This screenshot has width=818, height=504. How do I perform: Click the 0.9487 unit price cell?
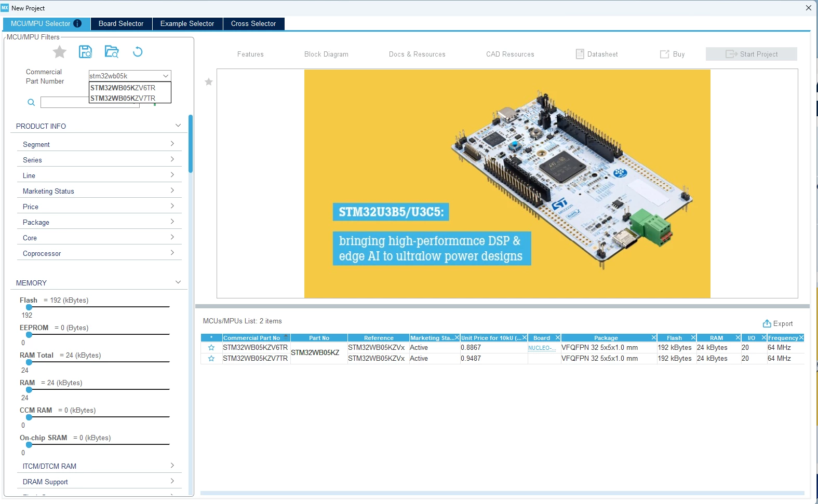coord(494,359)
